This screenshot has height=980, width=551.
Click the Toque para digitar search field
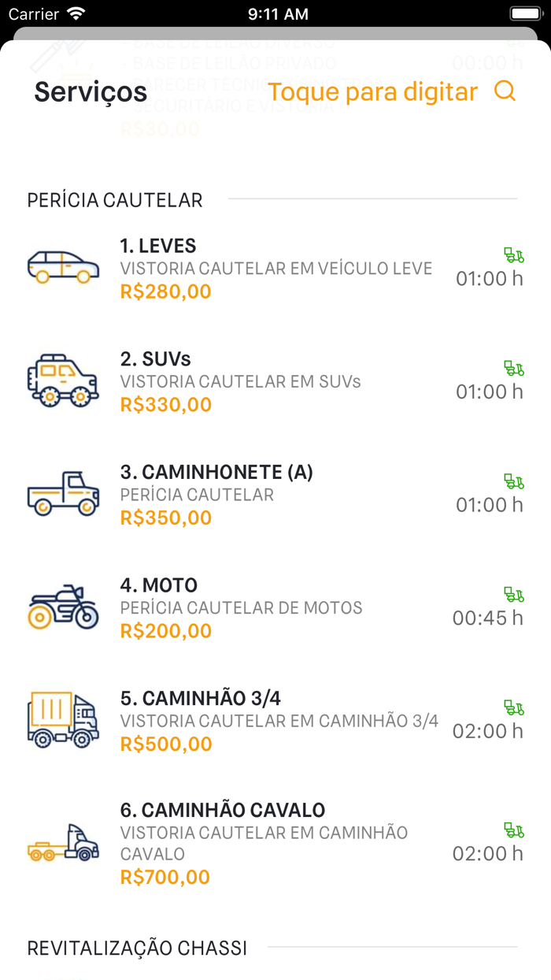(373, 91)
